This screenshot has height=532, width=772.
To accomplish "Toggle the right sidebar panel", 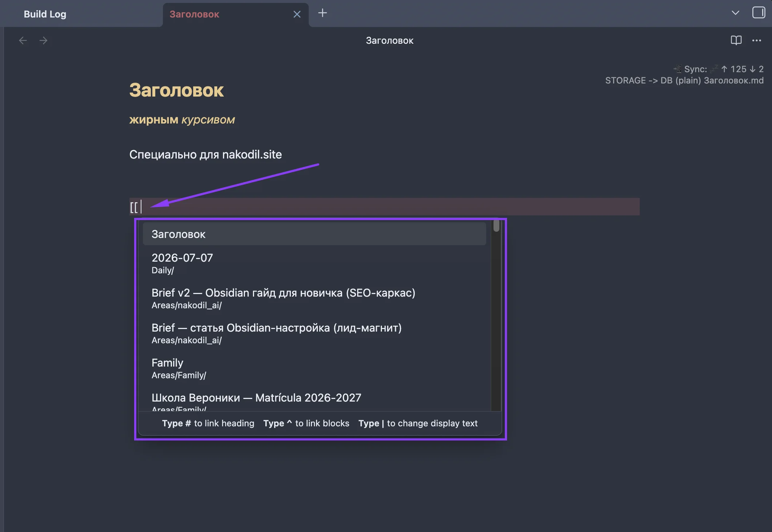I will [x=759, y=13].
